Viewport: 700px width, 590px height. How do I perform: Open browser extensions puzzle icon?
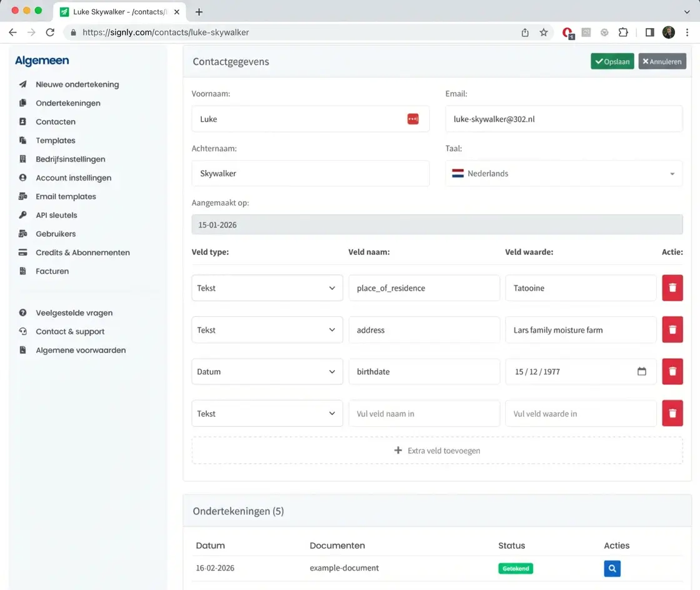pyautogui.click(x=623, y=32)
